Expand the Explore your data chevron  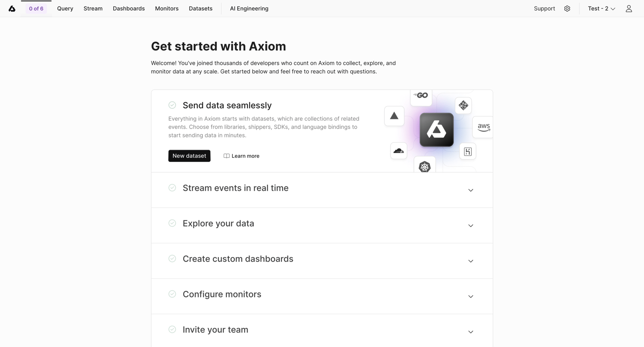[x=471, y=226]
